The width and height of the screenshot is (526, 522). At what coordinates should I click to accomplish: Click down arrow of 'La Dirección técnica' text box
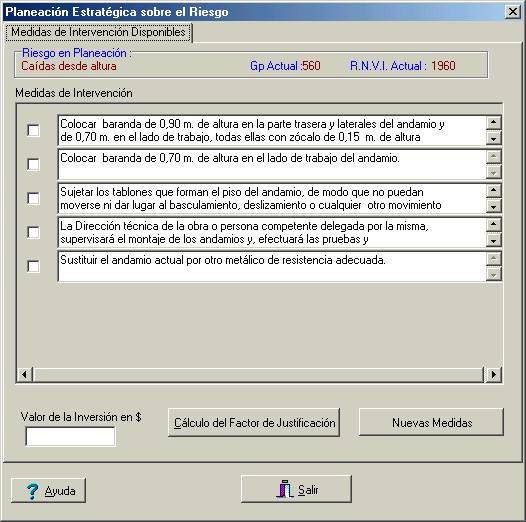pyautogui.click(x=493, y=240)
